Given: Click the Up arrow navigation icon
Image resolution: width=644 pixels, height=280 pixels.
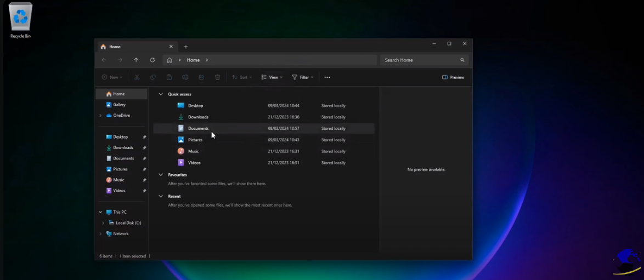Looking at the screenshot, I should 136,60.
